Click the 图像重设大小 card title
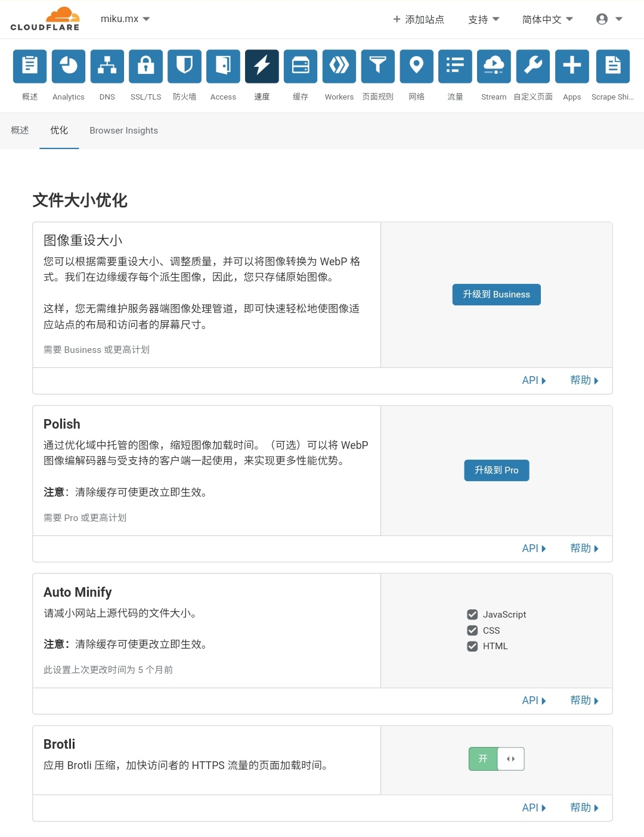 click(x=83, y=240)
